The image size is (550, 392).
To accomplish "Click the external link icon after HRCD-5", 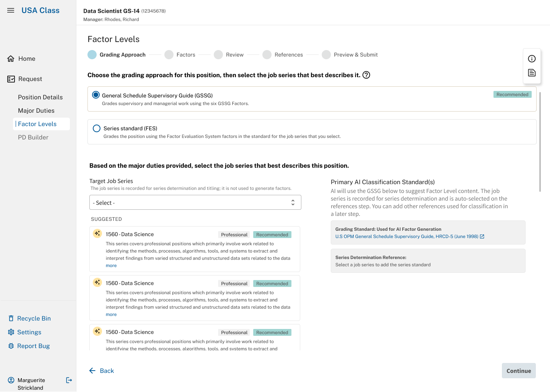I will [x=482, y=236].
